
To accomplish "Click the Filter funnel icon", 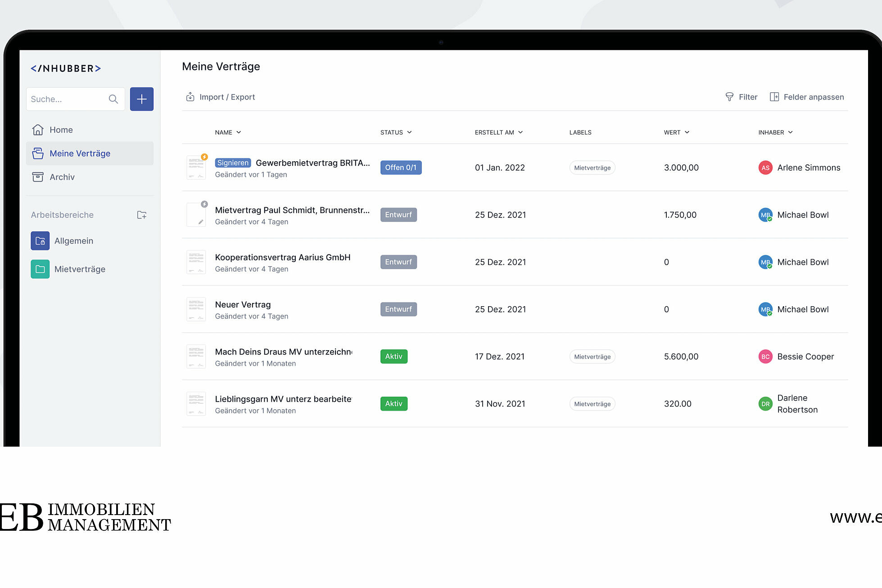I will click(729, 97).
